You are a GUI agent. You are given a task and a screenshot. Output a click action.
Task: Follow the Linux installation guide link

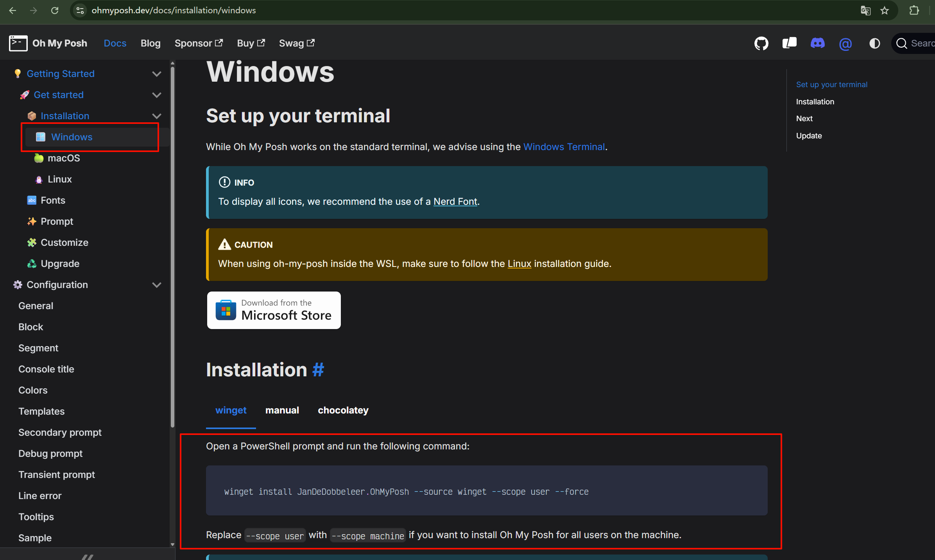[x=519, y=264]
